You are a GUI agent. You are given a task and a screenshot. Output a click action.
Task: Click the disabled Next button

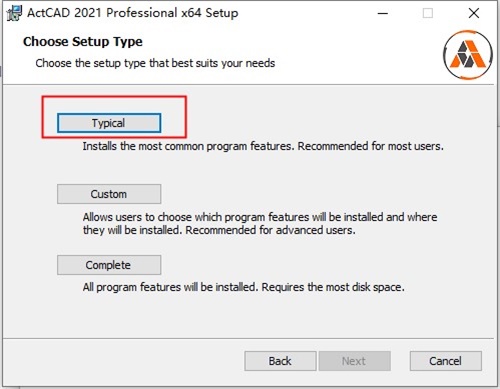point(354,361)
